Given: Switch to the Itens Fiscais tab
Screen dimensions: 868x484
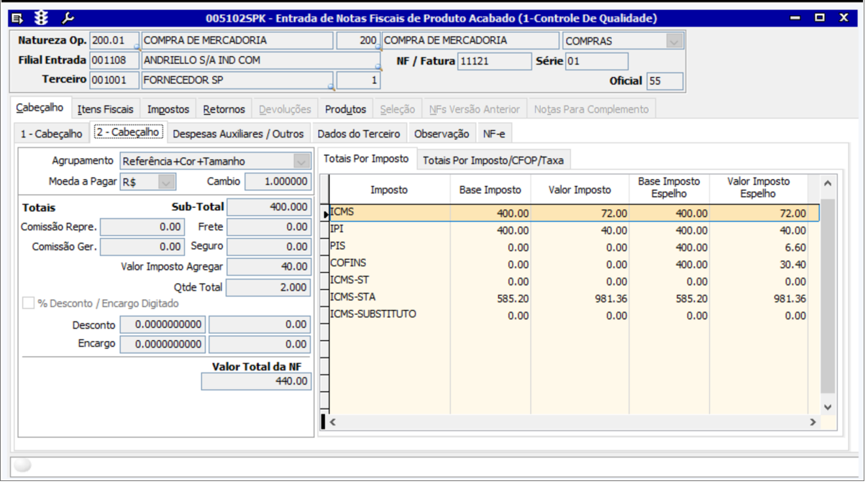Looking at the screenshot, I should click(x=106, y=109).
